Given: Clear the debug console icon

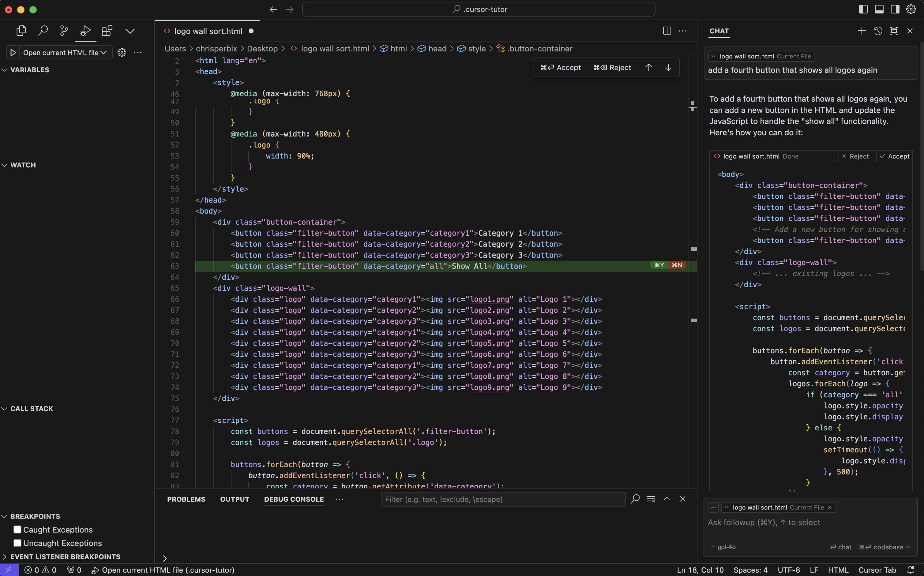Looking at the screenshot, I should [x=651, y=499].
